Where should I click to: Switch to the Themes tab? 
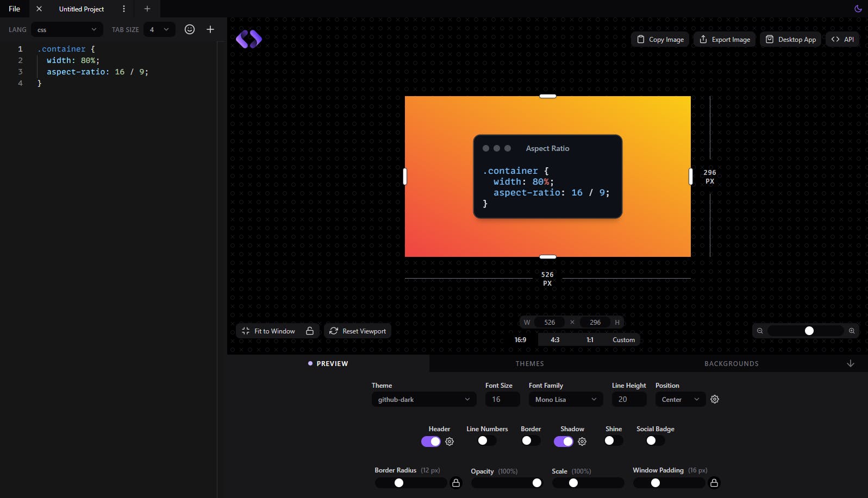pos(530,363)
